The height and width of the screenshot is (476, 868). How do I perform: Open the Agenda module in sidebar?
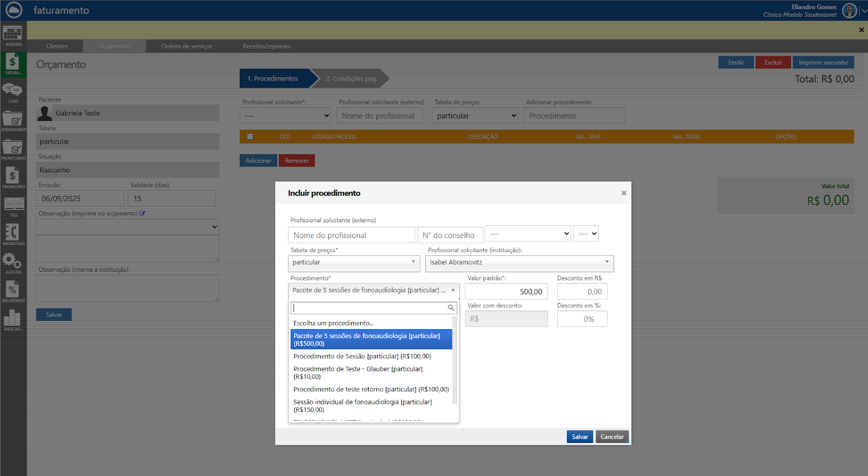(13, 36)
